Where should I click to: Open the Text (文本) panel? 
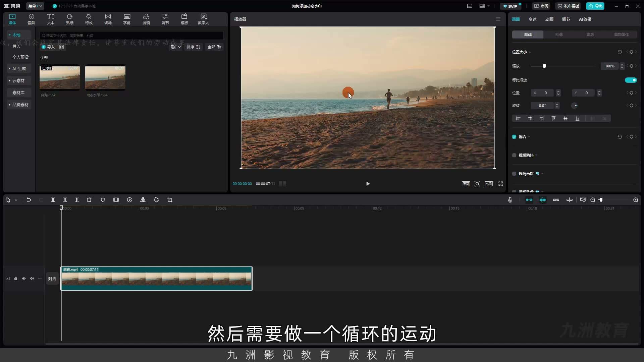point(51,19)
